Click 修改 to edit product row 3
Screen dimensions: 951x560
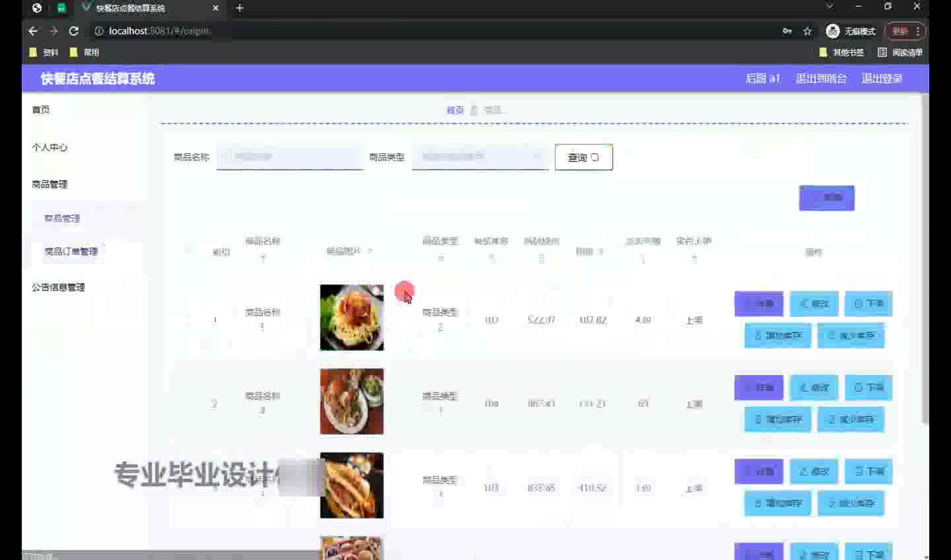pos(814,472)
